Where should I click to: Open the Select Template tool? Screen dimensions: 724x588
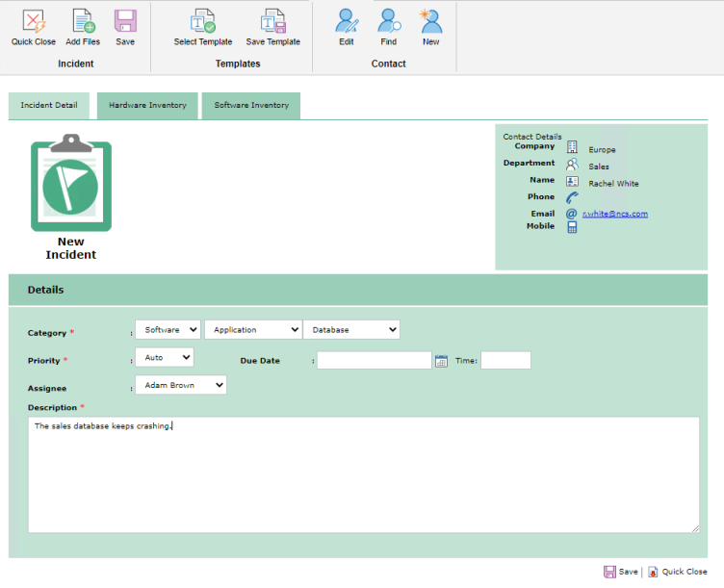[203, 22]
